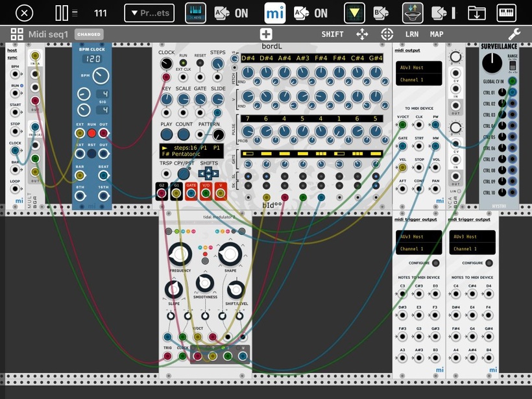Click the bordL V/O output jack
The width and height of the screenshot is (532, 399).
(x=205, y=194)
